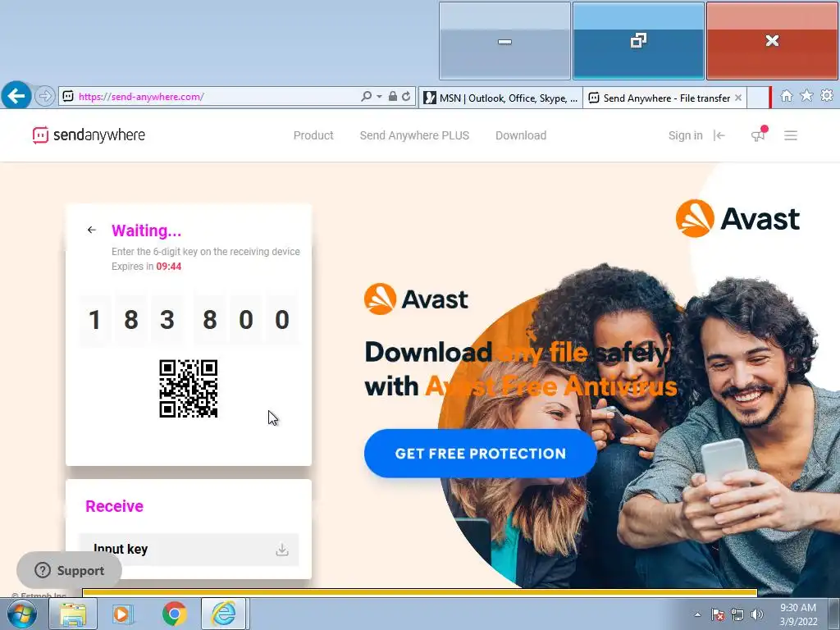The height and width of the screenshot is (630, 840).
Task: Click the yellow progress bar at page bottom
Action: coord(419,592)
